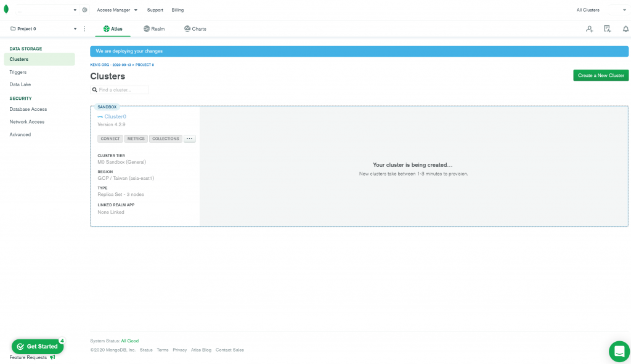Expand the organization selector dropdown
The width and height of the screenshot is (631, 364).
[x=75, y=10]
